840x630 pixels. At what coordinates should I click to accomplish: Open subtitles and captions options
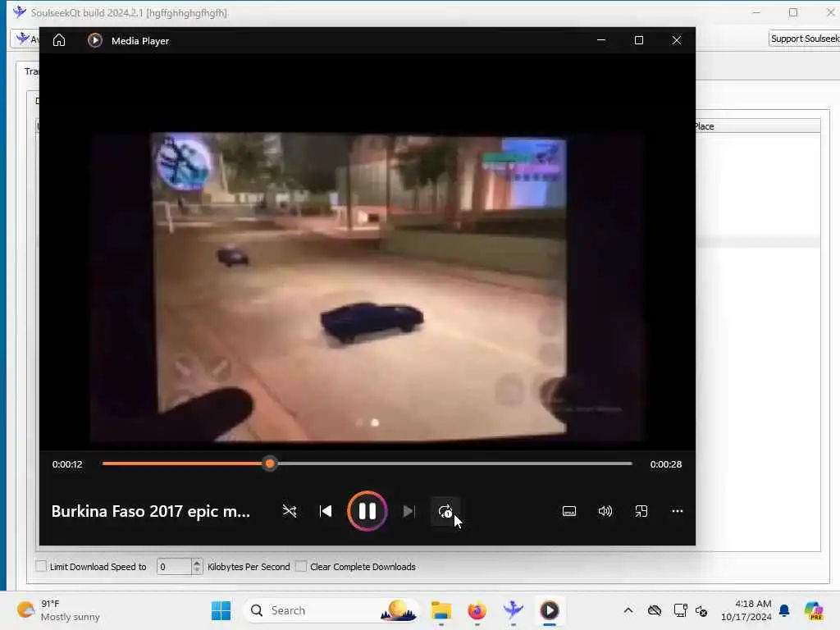(569, 511)
